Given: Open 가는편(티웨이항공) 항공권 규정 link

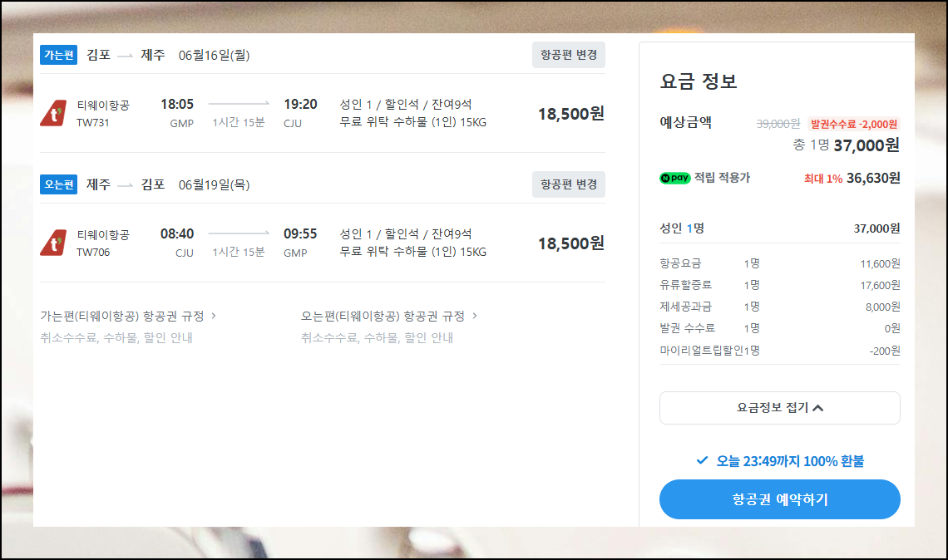Looking at the screenshot, I should coord(122,316).
